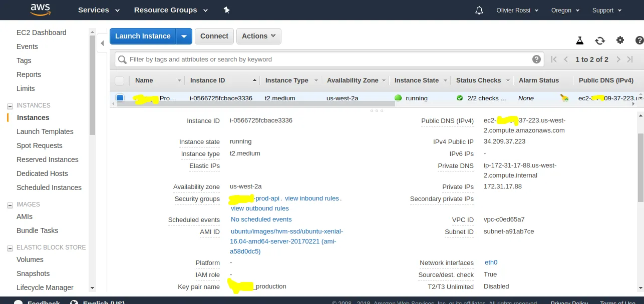
Task: Open Tags in sidebar
Action: click(24, 60)
